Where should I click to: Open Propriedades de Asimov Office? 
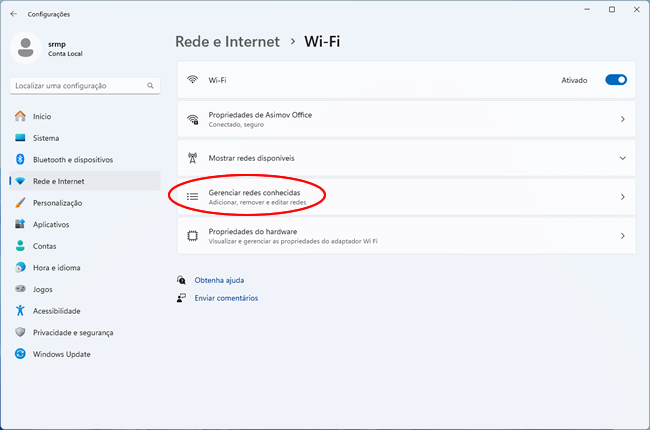click(406, 119)
